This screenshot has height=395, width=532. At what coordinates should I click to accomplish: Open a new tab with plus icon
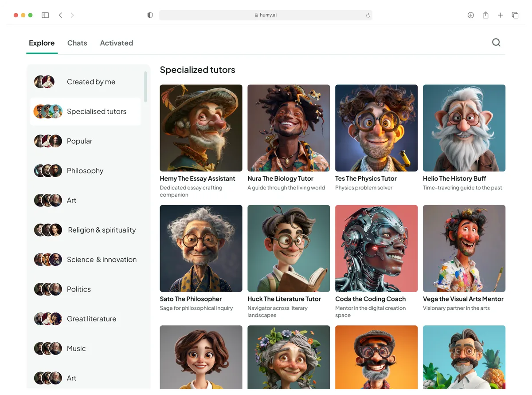[500, 15]
